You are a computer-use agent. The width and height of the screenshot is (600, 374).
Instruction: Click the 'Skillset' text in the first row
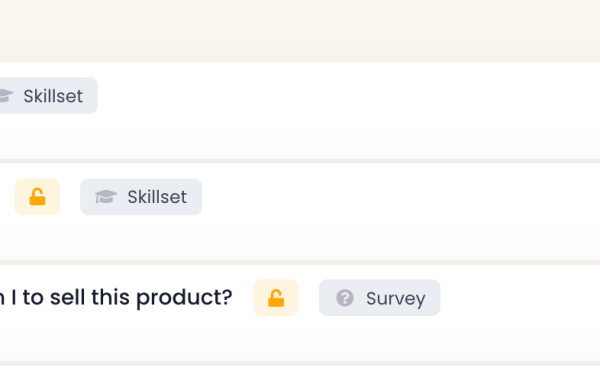(x=53, y=96)
